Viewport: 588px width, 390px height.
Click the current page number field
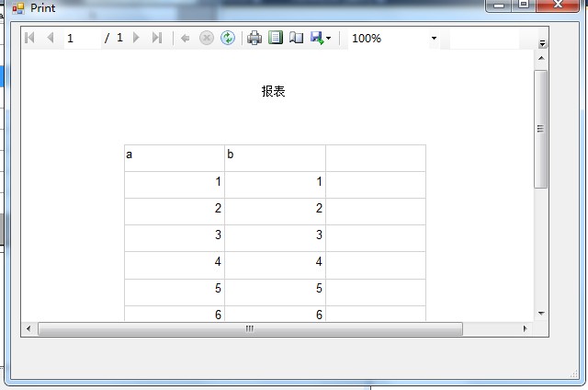[82, 38]
